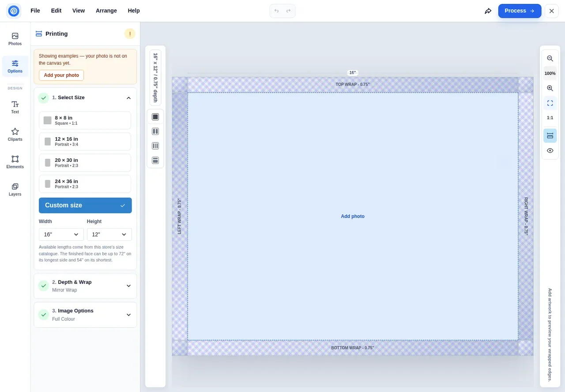The image size is (565, 392).
Task: Select the Text design tool
Action: point(15,107)
